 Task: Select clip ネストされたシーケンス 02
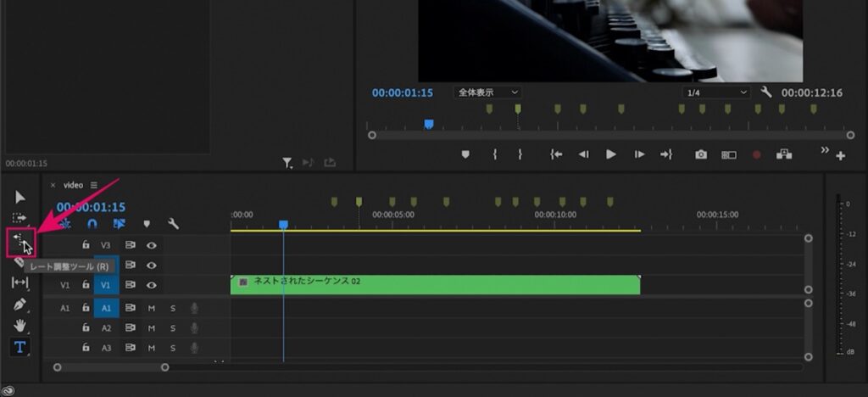pyautogui.click(x=435, y=284)
